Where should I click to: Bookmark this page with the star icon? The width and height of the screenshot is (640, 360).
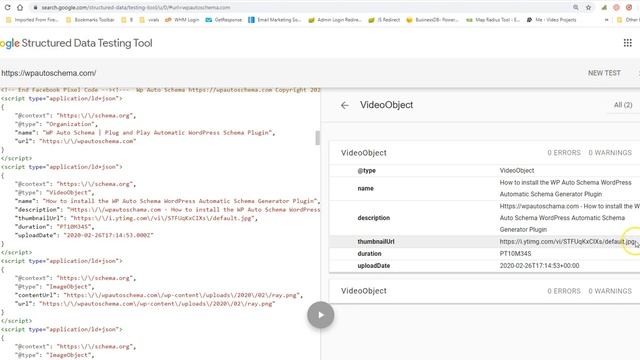pos(588,7)
